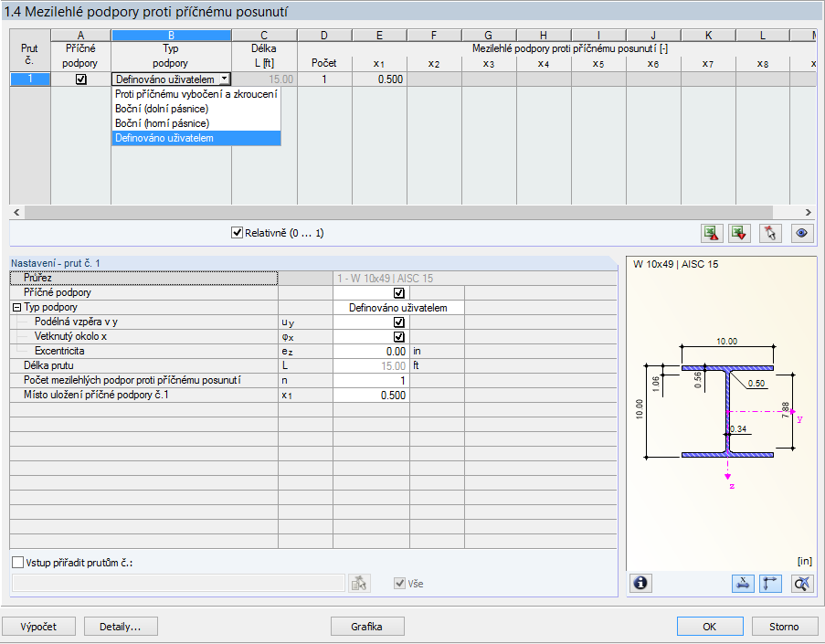Click the select members icon beside input field
Viewport: 825px width, 644px height.
[x=359, y=583]
